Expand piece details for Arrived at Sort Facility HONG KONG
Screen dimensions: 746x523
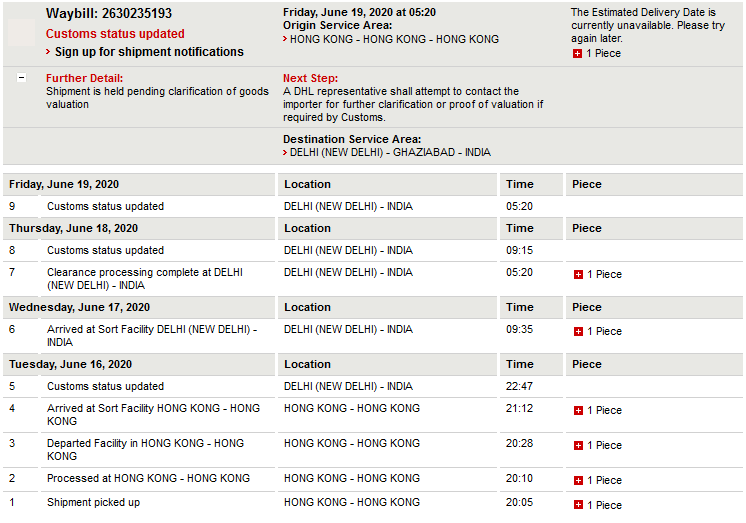[578, 411]
